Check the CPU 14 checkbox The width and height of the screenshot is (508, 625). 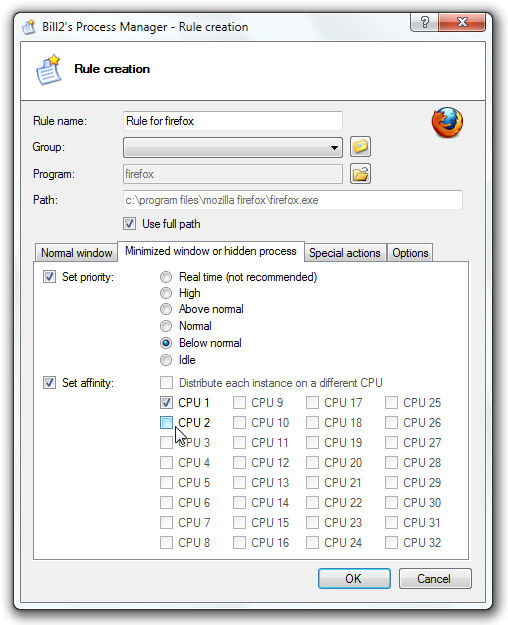point(239,503)
